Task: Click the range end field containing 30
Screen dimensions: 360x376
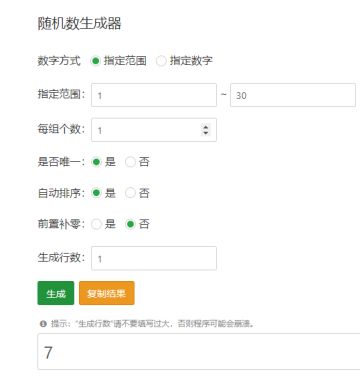Action: (x=293, y=95)
